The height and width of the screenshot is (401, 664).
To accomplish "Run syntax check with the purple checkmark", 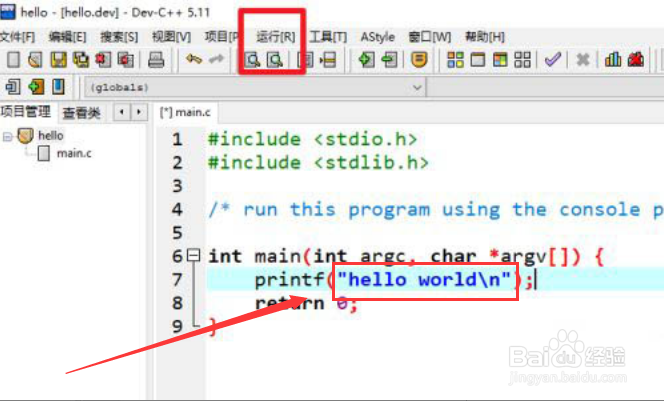I will coord(553,60).
